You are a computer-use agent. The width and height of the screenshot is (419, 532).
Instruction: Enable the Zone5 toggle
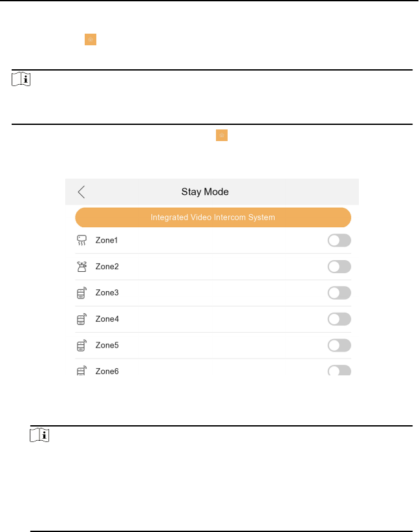click(339, 346)
